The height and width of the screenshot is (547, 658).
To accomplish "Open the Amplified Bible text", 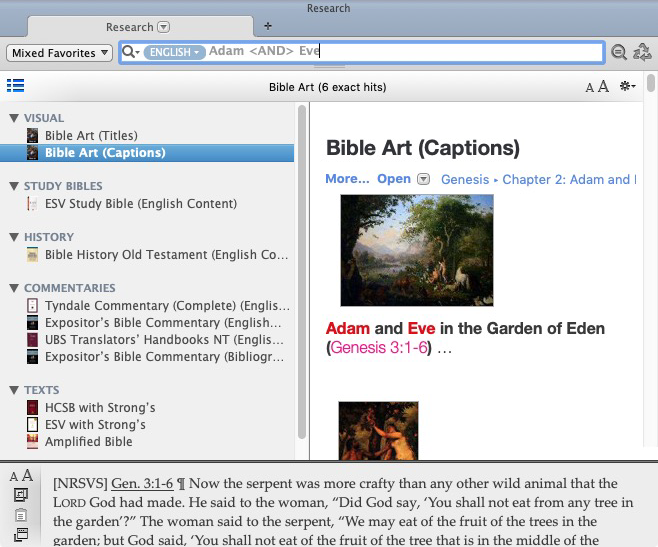I will point(88,441).
